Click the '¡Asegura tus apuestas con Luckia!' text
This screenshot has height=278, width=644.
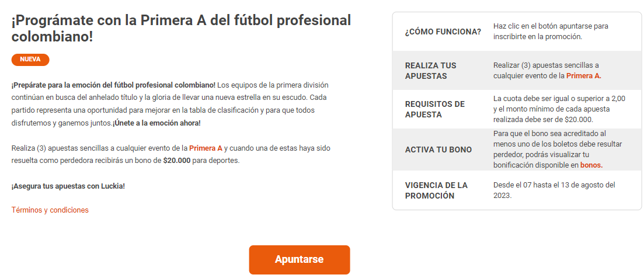[x=68, y=186]
